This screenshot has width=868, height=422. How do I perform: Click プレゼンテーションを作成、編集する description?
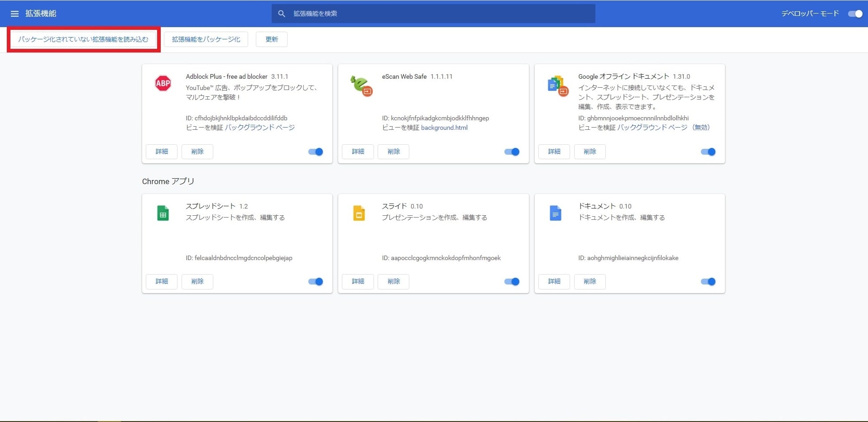[x=435, y=218]
